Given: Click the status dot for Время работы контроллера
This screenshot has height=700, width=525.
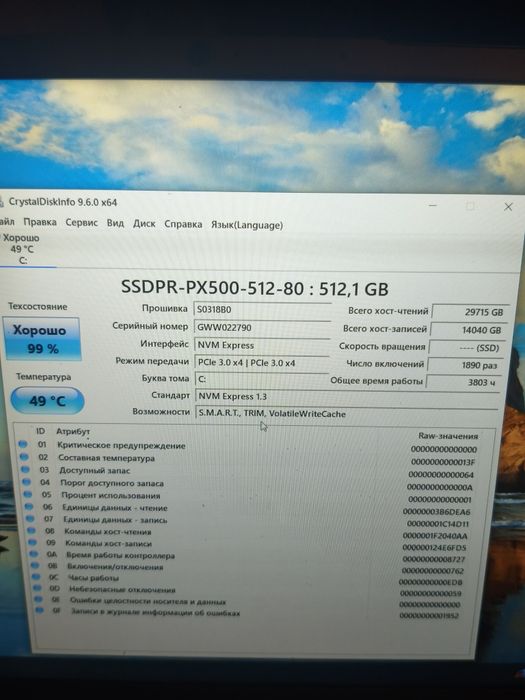Looking at the screenshot, I should coord(34,554).
